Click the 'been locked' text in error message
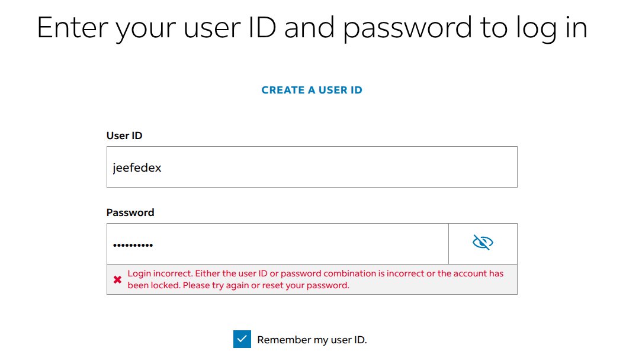 coord(154,285)
